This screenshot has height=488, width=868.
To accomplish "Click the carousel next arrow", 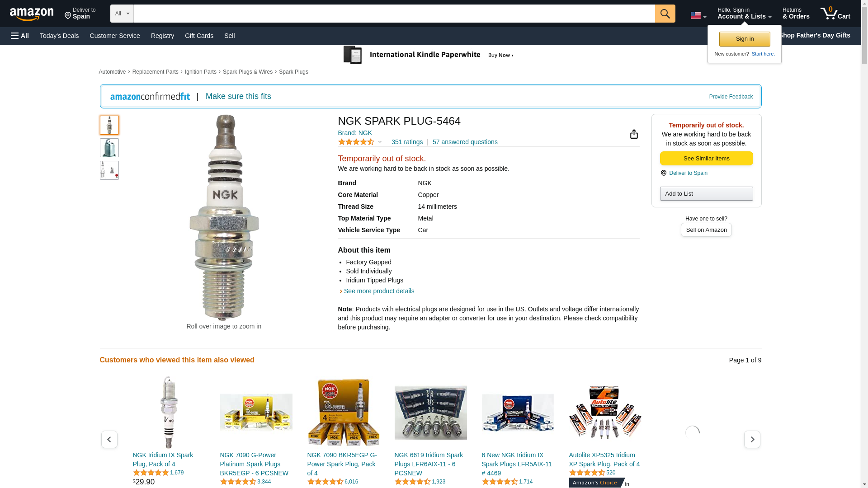I will pyautogui.click(x=752, y=439).
